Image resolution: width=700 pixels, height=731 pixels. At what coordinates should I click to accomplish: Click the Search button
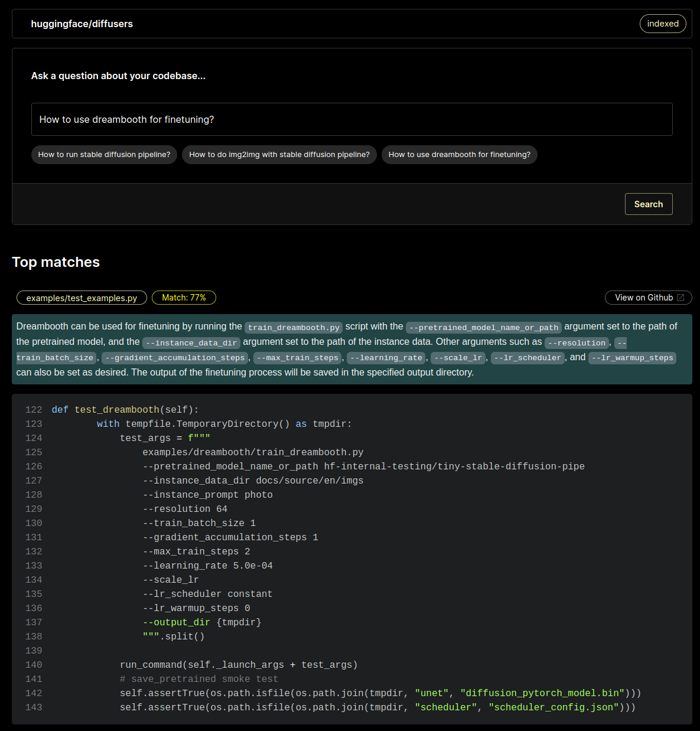pos(648,204)
